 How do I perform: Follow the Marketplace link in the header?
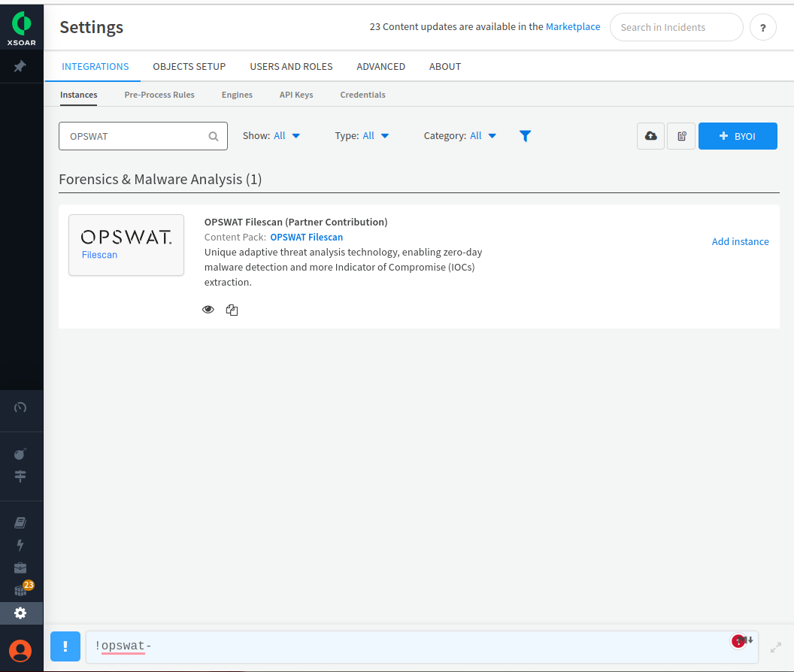click(x=573, y=26)
